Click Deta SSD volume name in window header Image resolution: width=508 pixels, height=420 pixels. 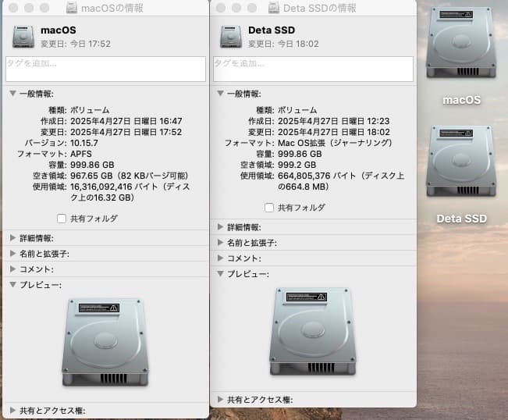point(272,30)
